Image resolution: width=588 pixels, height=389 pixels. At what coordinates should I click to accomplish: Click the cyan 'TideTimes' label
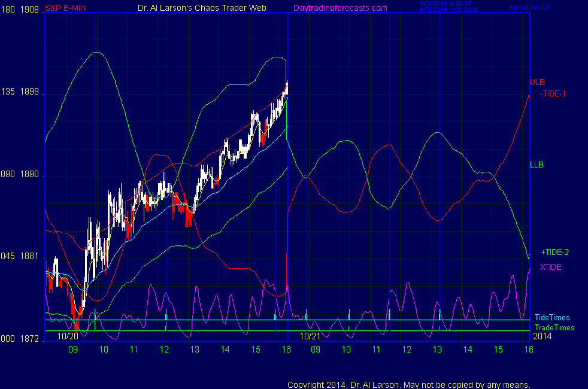[551, 317]
